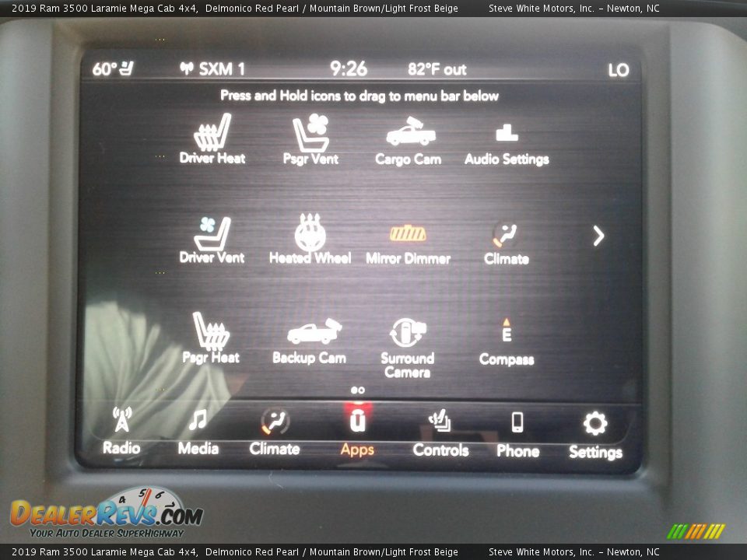This screenshot has width=747, height=560.
Task: Tap the SXM 1 station indicator
Action: (x=212, y=69)
